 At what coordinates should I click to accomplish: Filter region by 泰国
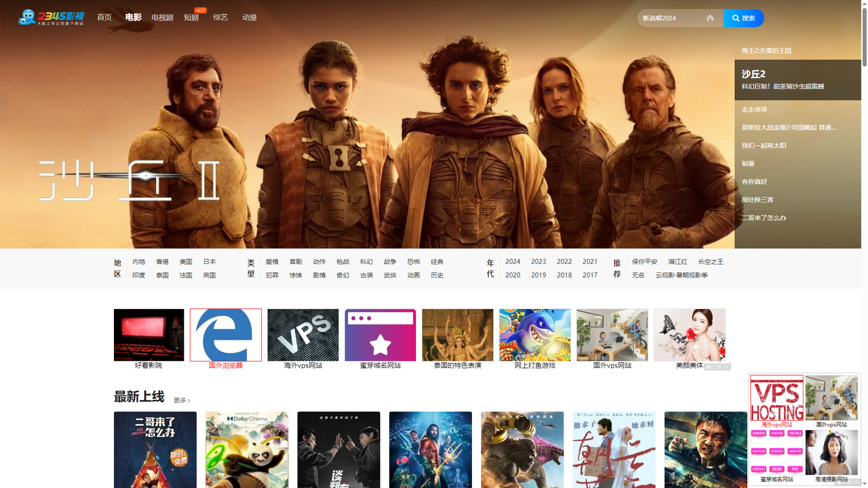tap(162, 275)
